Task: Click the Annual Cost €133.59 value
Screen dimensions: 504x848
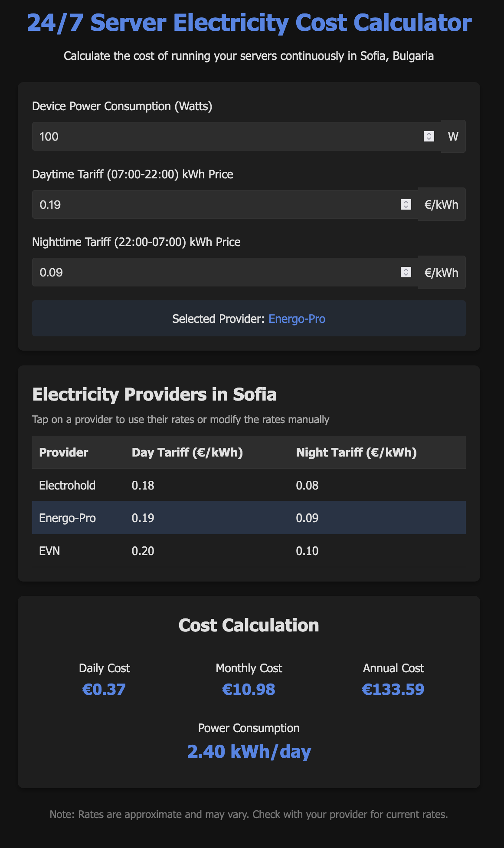Action: point(393,689)
